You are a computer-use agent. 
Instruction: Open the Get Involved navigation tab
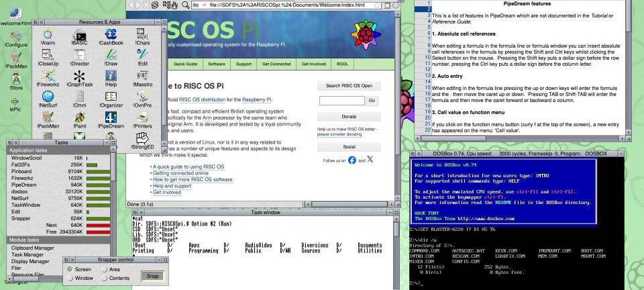[314, 64]
